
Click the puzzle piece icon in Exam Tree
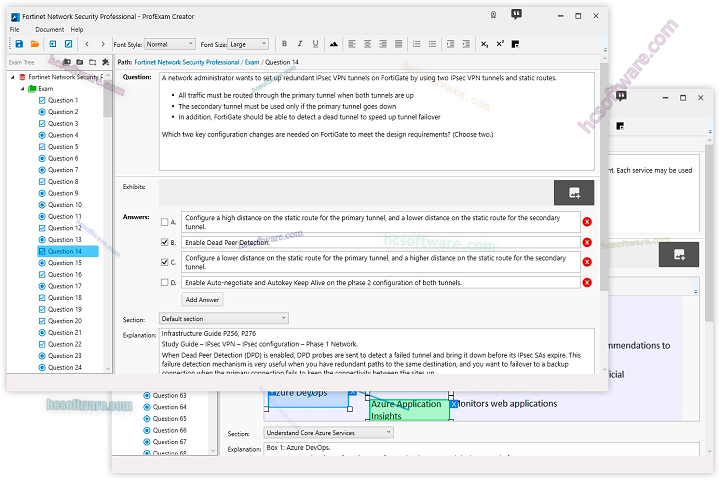click(x=106, y=62)
